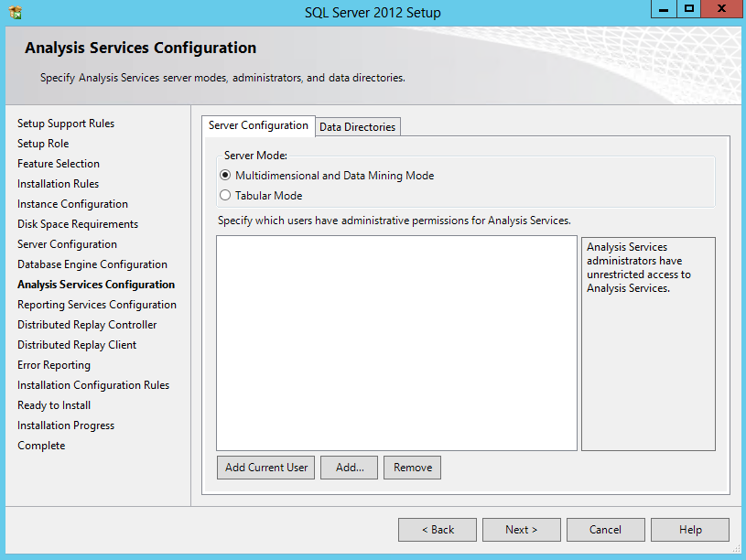Screen dimensions: 746x560
Task: Click Feature Selection step
Action: tap(59, 164)
